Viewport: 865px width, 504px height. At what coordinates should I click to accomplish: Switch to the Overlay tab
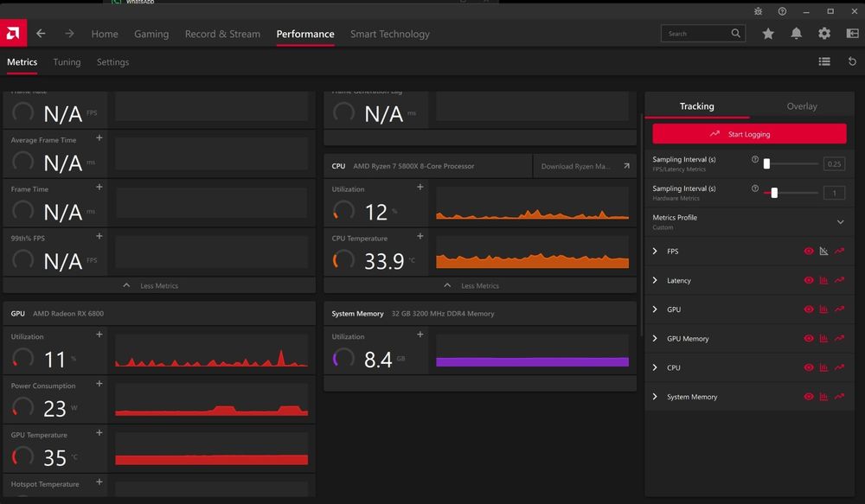click(802, 105)
